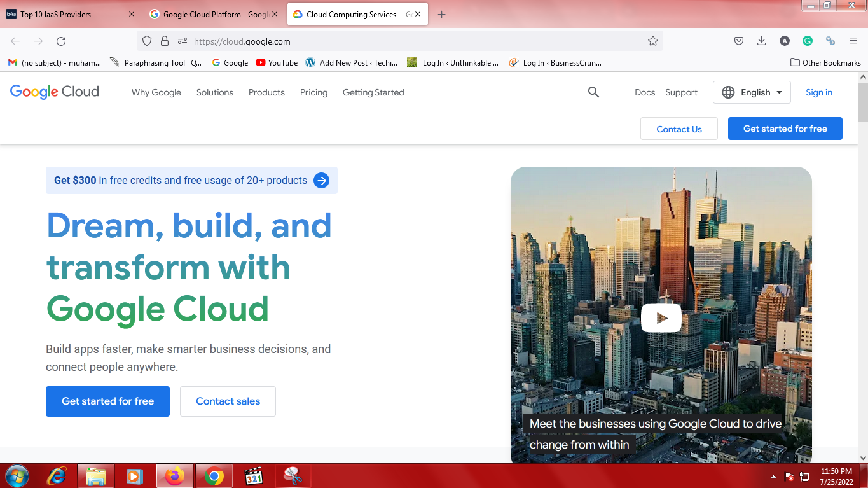Open the Windows Start button
Screen dimensions: 868x488
tap(17, 476)
